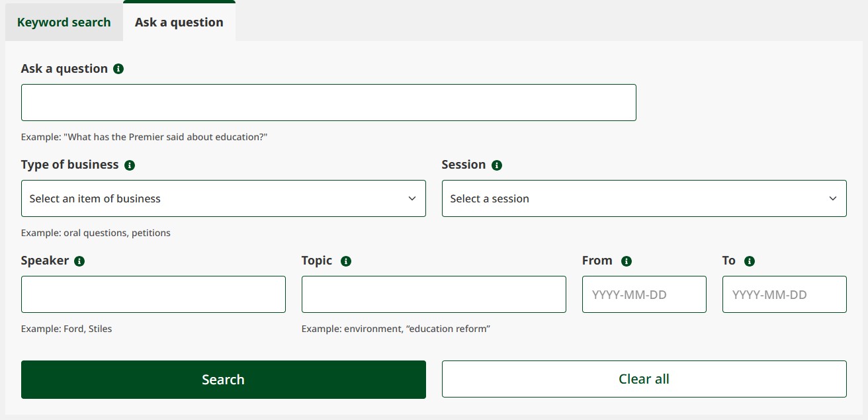Click the Search button
This screenshot has width=868, height=420.
pyautogui.click(x=223, y=379)
